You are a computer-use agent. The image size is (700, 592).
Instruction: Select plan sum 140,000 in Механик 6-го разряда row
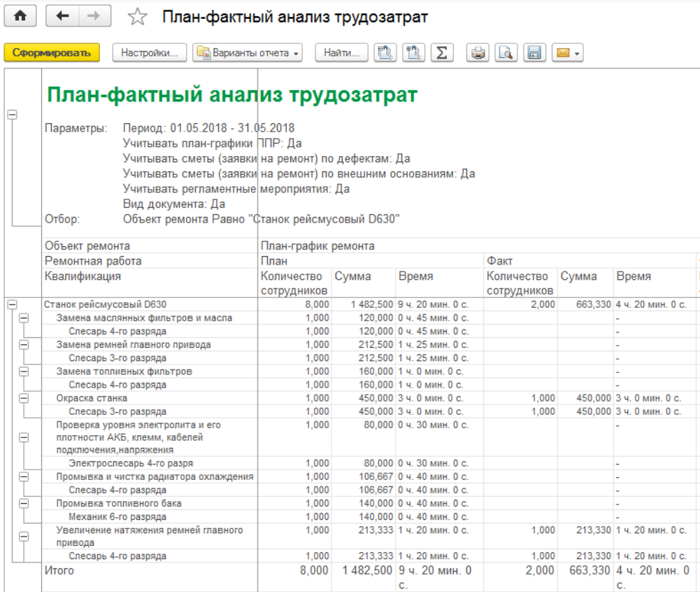coord(376,517)
